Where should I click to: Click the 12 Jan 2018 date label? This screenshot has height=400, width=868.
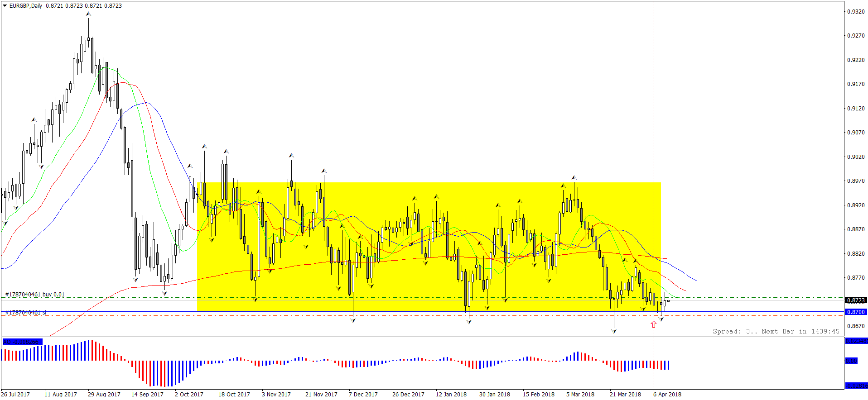(x=451, y=395)
